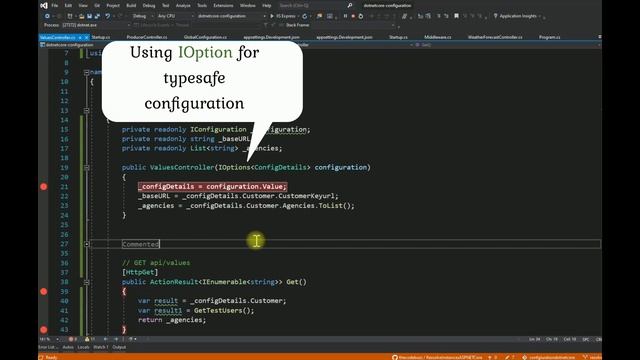The image size is (640, 360).
Task: Click the Visual Studio logo icon
Action: coord(44,5)
